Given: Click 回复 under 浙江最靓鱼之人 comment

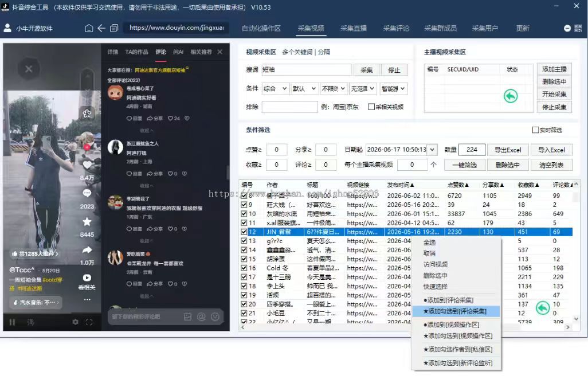Looking at the screenshot, I should [x=134, y=174].
